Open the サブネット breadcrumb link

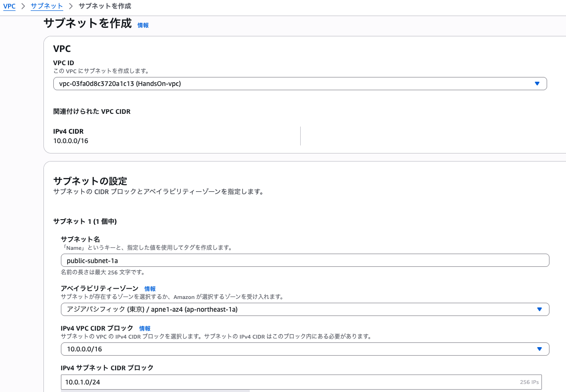47,6
